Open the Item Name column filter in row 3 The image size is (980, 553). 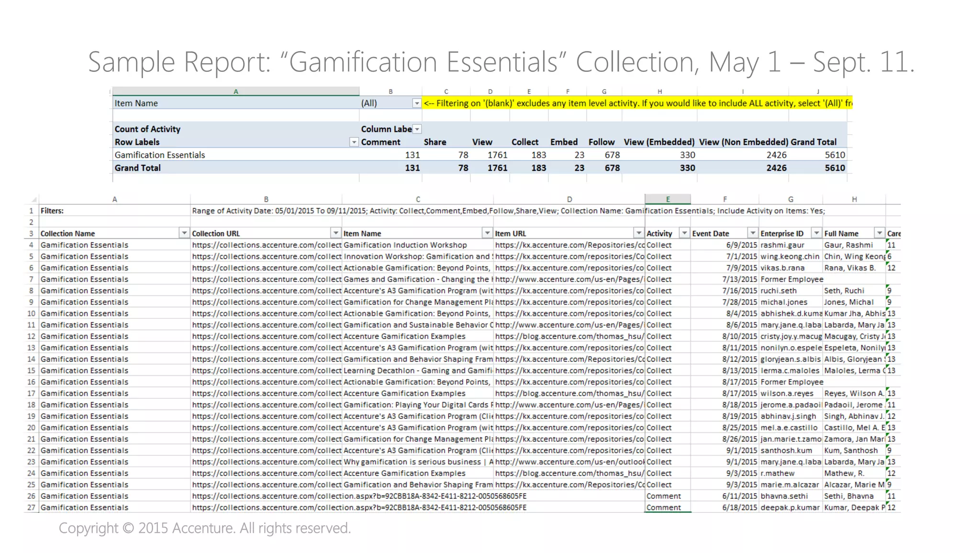pyautogui.click(x=487, y=233)
